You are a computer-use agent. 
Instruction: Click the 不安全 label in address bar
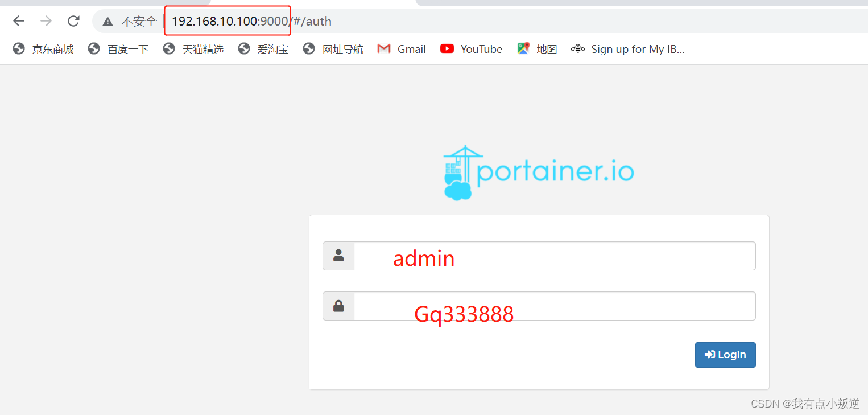pos(139,22)
